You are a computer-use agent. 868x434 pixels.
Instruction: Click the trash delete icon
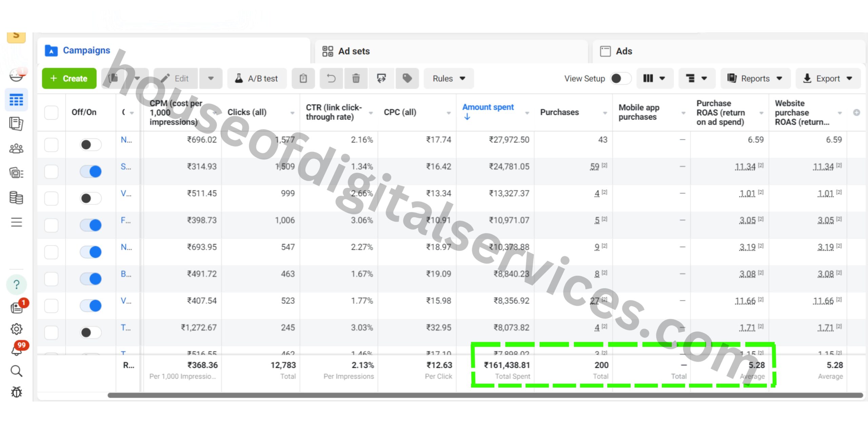click(x=356, y=78)
